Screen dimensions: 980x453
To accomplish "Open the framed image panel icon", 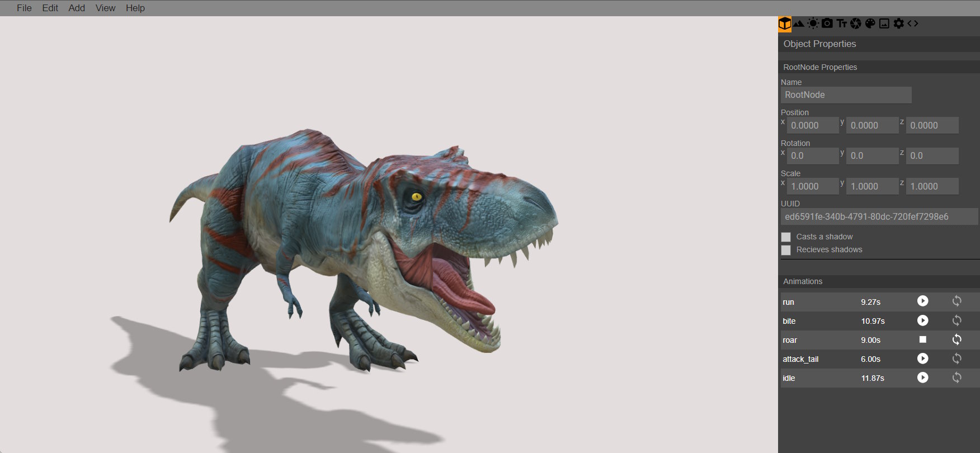I will click(x=884, y=23).
